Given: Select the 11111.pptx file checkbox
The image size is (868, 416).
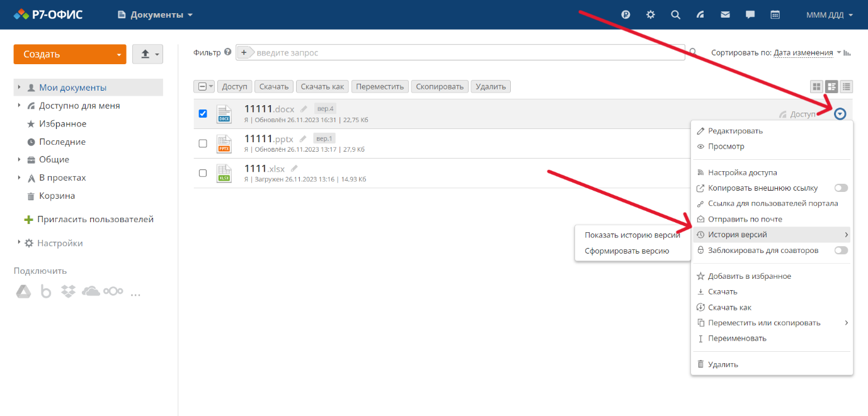Looking at the screenshot, I should (203, 143).
